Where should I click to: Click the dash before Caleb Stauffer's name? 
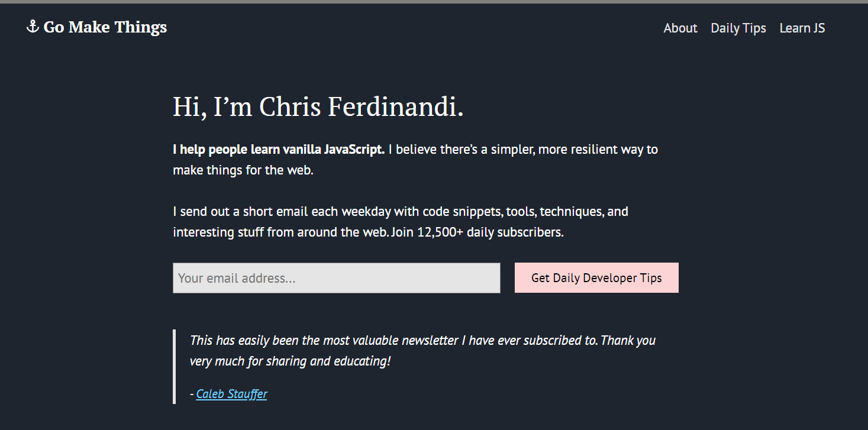[192, 394]
